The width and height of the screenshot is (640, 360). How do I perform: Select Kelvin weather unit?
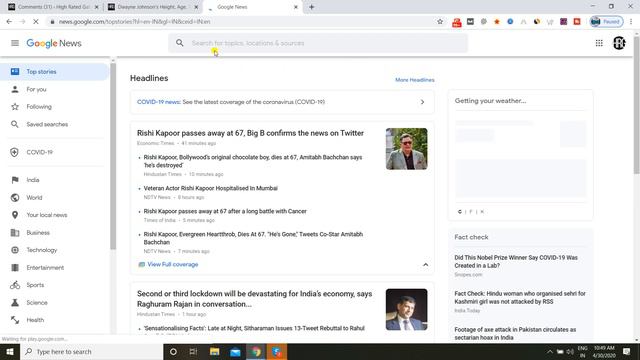(482, 212)
